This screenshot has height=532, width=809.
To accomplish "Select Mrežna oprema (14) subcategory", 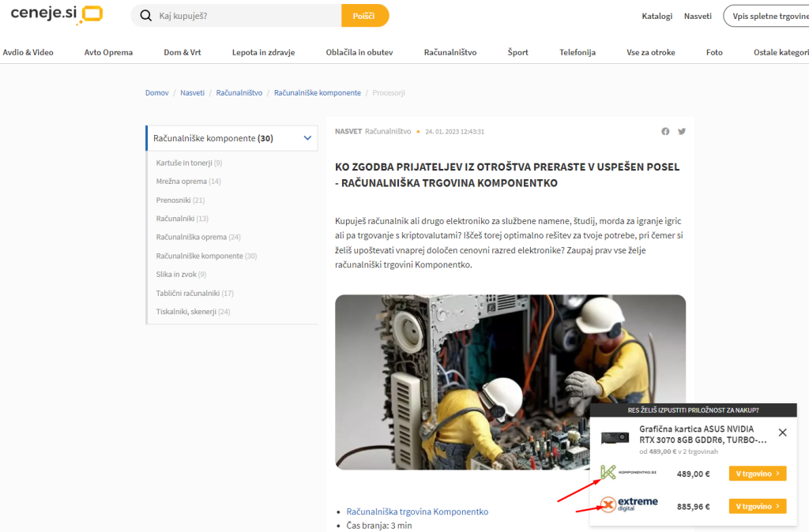I will tap(188, 182).
